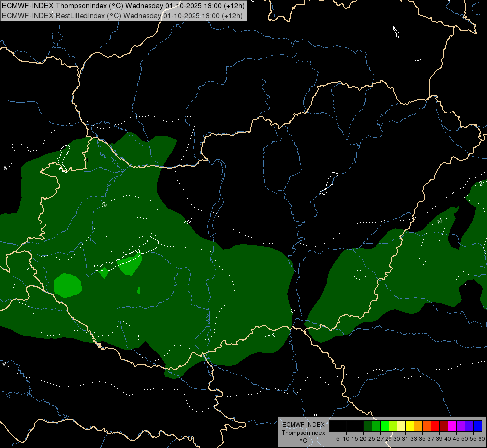Select the blue 55–60 legend swatch

(478, 426)
